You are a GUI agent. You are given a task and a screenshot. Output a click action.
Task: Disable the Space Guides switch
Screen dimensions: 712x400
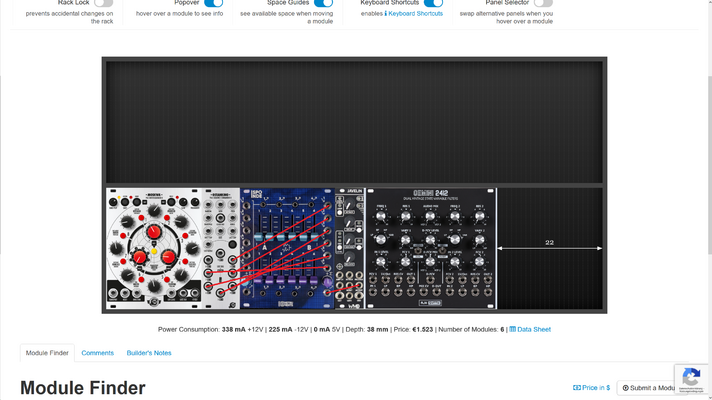coord(323,3)
